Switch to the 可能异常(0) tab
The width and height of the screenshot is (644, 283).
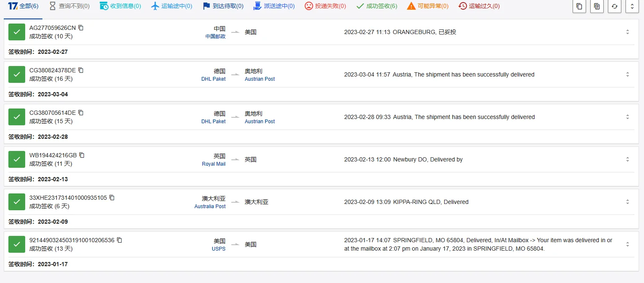click(428, 6)
